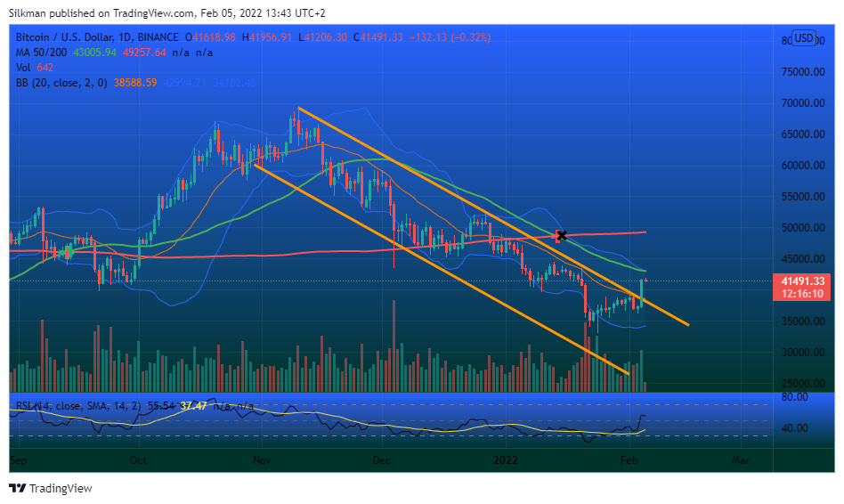Click the Dec label on the time axis
Viewport: 844px width, 504px height.
pyautogui.click(x=382, y=460)
